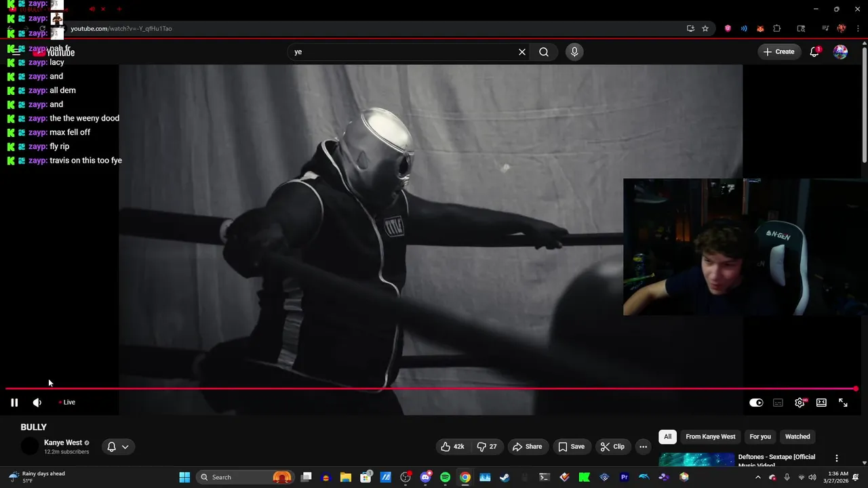Click the Live indicator in player
Viewport: 868px width, 488px height.
[66, 403]
